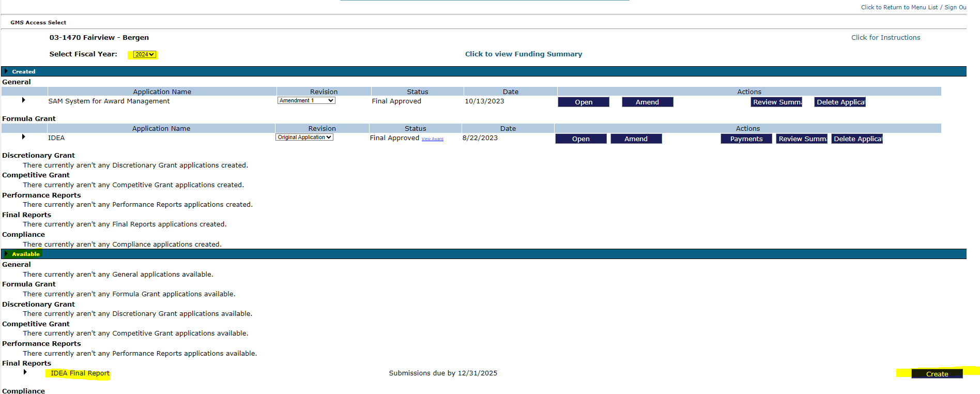Click the IDEA application name
This screenshot has width=980, height=394.
(x=56, y=138)
